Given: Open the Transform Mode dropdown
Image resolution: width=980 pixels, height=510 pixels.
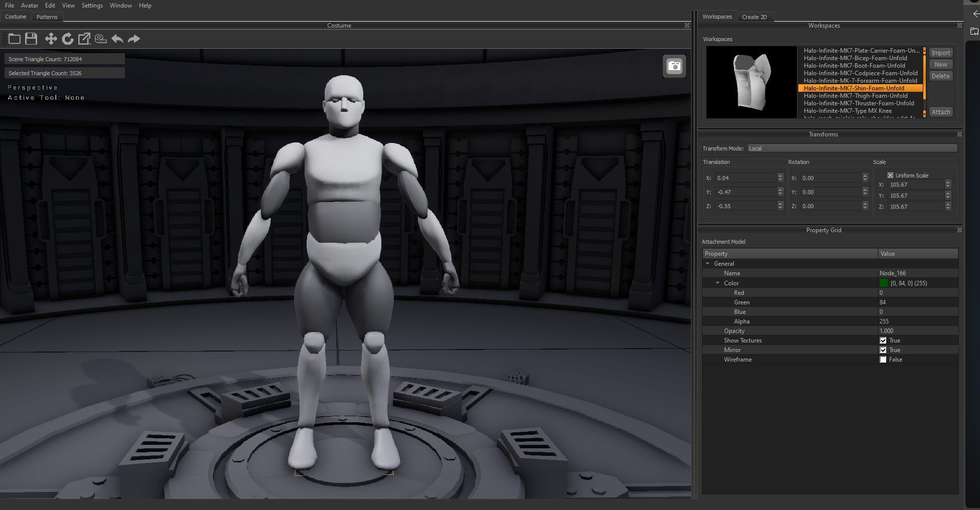Looking at the screenshot, I should pos(852,148).
